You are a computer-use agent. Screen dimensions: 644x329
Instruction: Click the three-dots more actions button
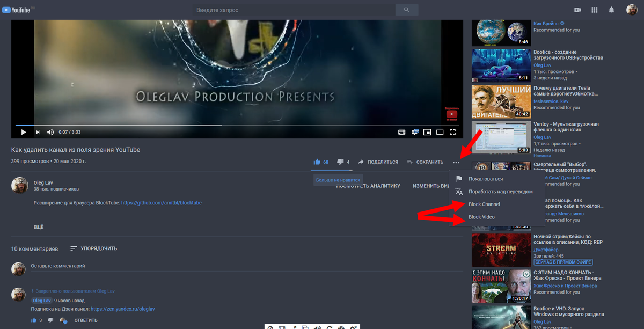click(x=456, y=162)
